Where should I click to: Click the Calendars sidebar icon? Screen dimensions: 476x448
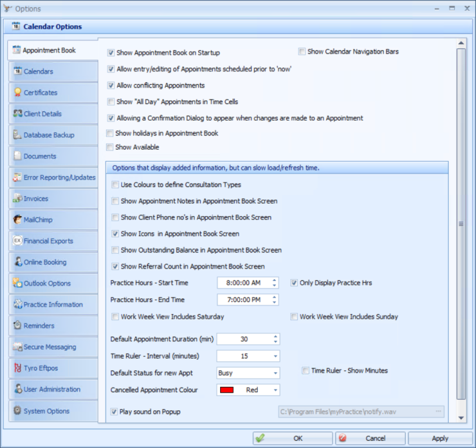tap(18, 71)
